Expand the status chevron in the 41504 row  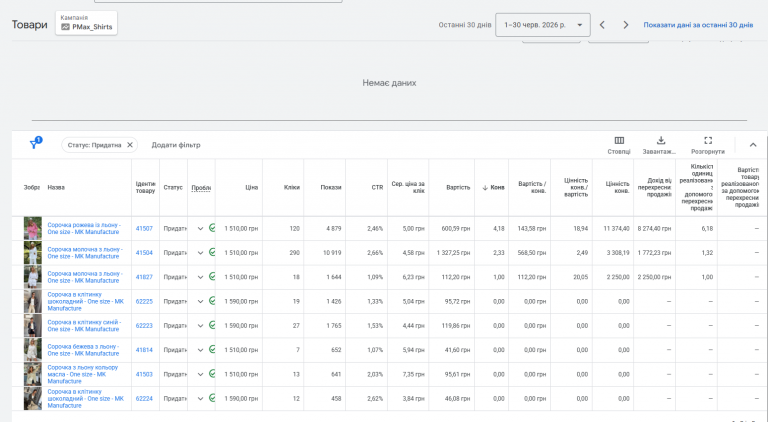(x=200, y=253)
